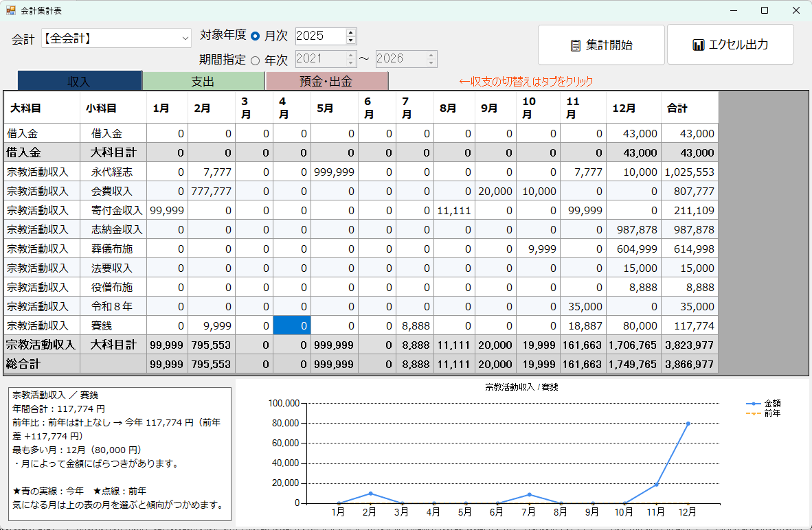This screenshot has width=812, height=530.
Task: Maximize the 会計集計表 window
Action: coord(764,10)
